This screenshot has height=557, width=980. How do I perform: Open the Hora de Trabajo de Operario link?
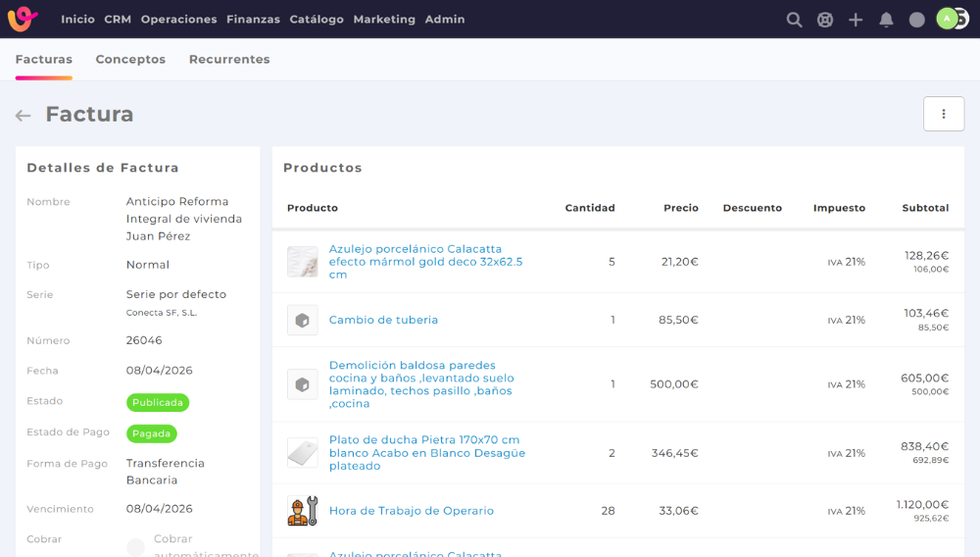coord(411,511)
